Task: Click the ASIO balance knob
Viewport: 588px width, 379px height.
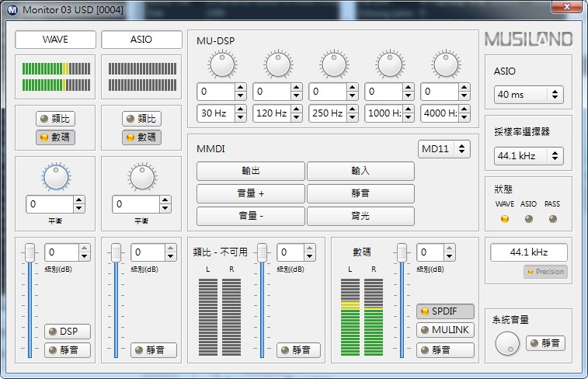Action: click(x=141, y=178)
